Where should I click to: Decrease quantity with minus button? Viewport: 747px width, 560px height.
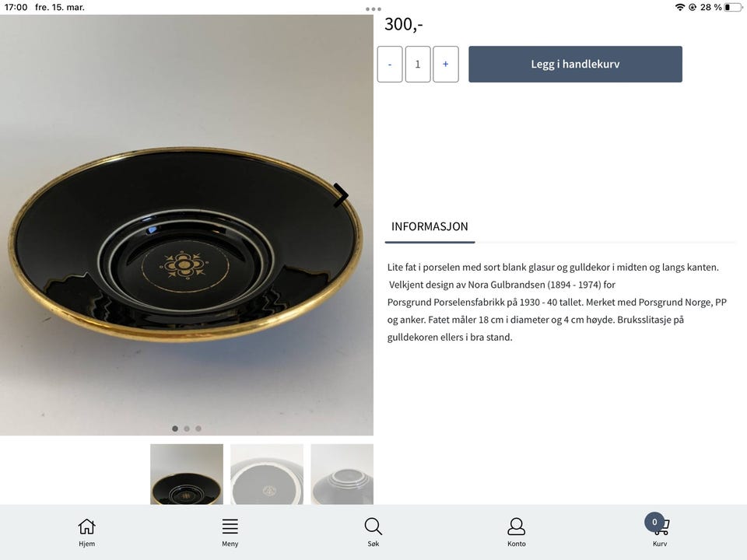pos(390,65)
